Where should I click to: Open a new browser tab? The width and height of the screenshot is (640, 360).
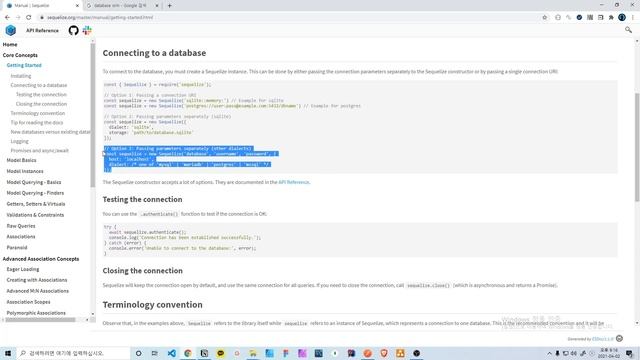click(x=169, y=6)
